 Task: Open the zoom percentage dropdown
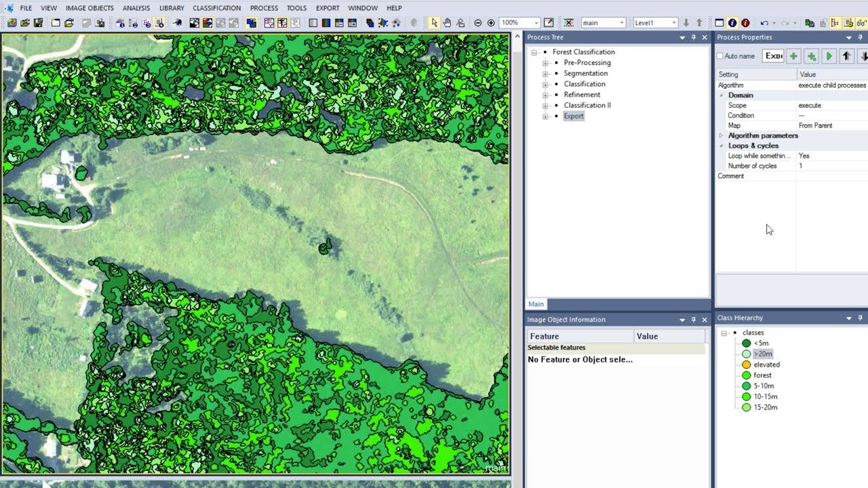click(536, 23)
